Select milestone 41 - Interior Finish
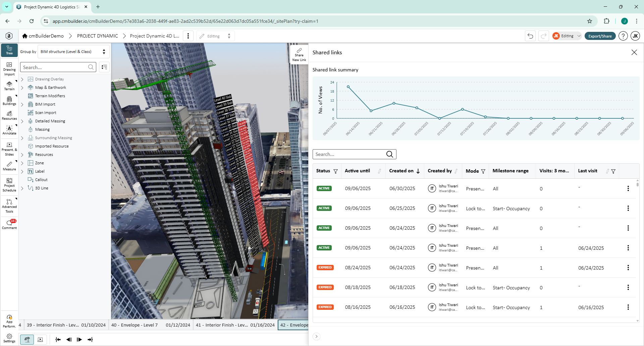 click(x=235, y=325)
